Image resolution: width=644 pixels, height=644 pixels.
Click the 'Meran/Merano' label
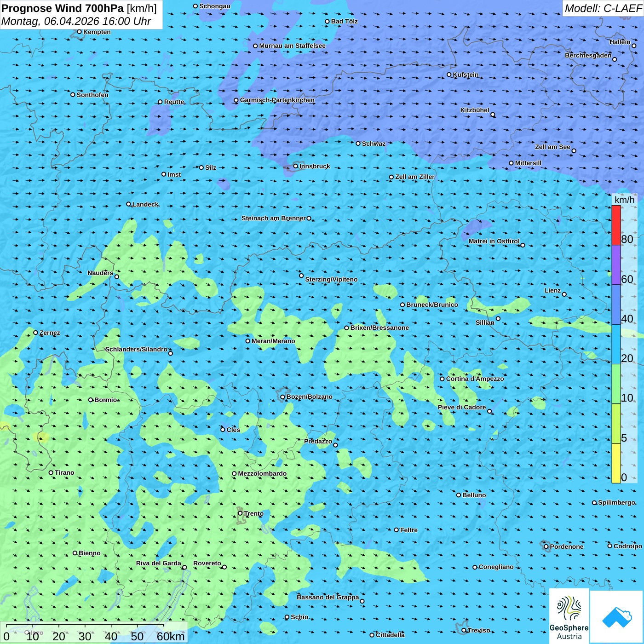pos(273,341)
